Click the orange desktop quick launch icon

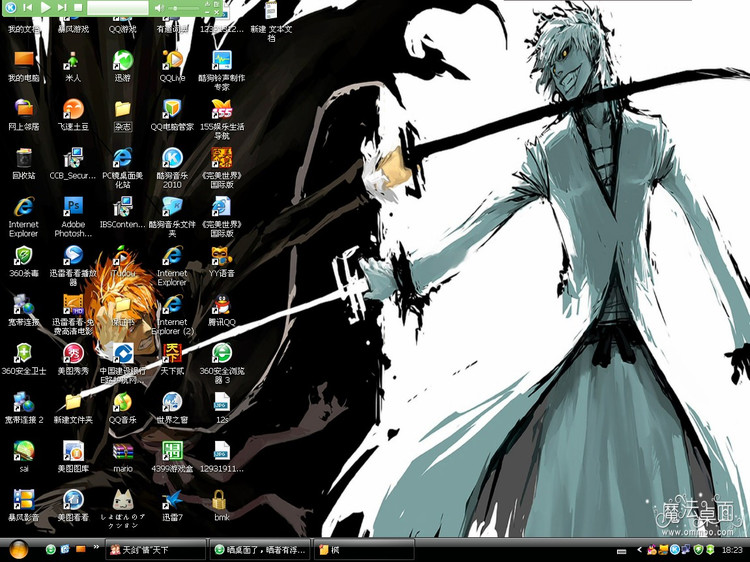(80, 550)
